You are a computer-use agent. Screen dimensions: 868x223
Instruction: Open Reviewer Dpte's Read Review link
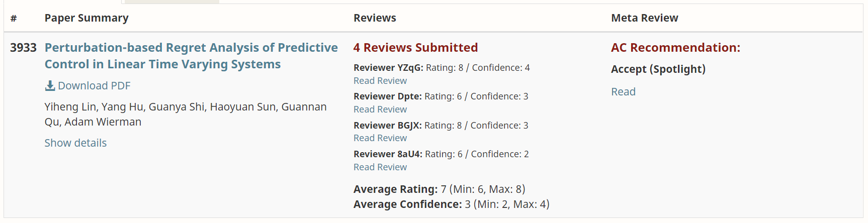coord(380,109)
